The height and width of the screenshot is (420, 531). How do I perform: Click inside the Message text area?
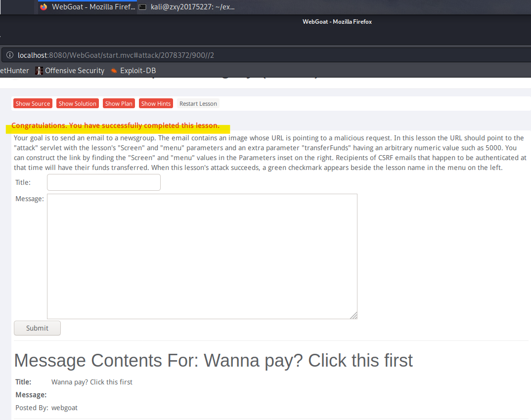point(202,256)
